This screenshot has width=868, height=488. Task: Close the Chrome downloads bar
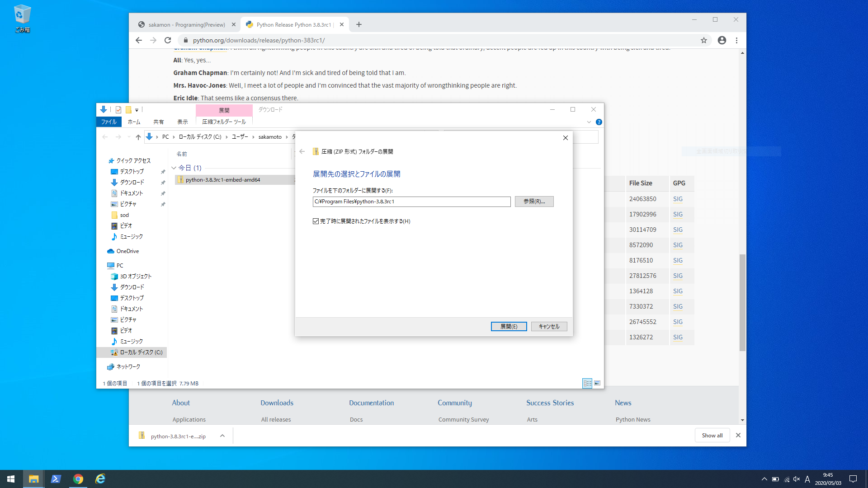click(x=738, y=435)
